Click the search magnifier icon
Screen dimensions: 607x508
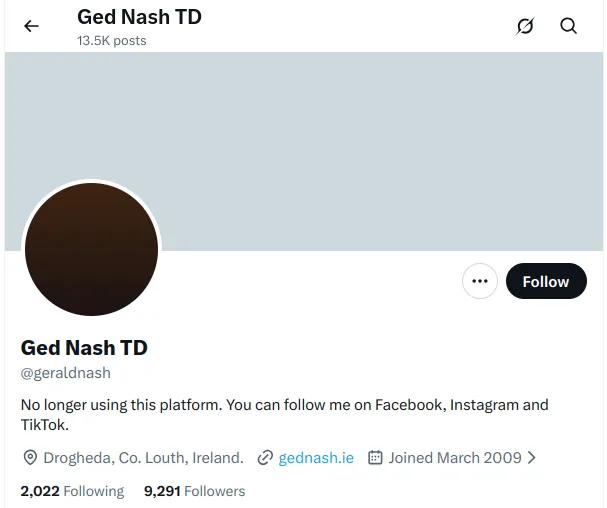pyautogui.click(x=568, y=27)
